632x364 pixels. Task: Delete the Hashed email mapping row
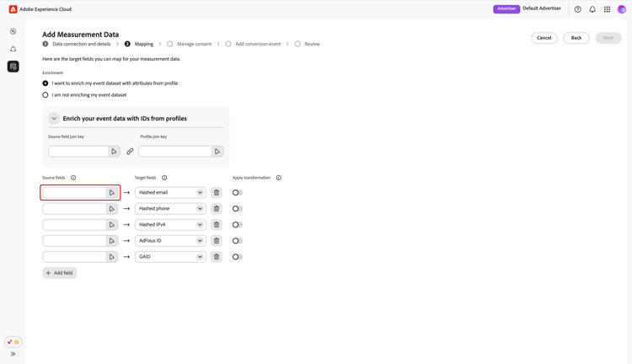(217, 193)
